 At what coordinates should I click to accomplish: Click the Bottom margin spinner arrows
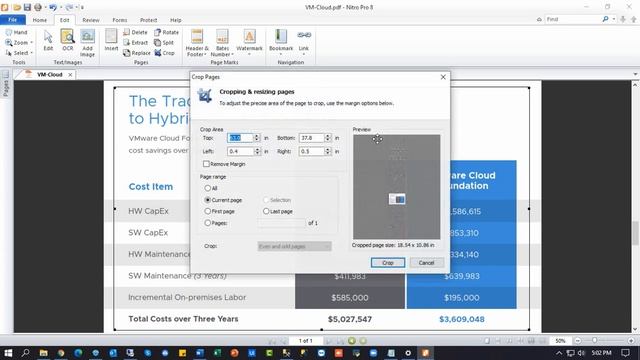pos(328,138)
